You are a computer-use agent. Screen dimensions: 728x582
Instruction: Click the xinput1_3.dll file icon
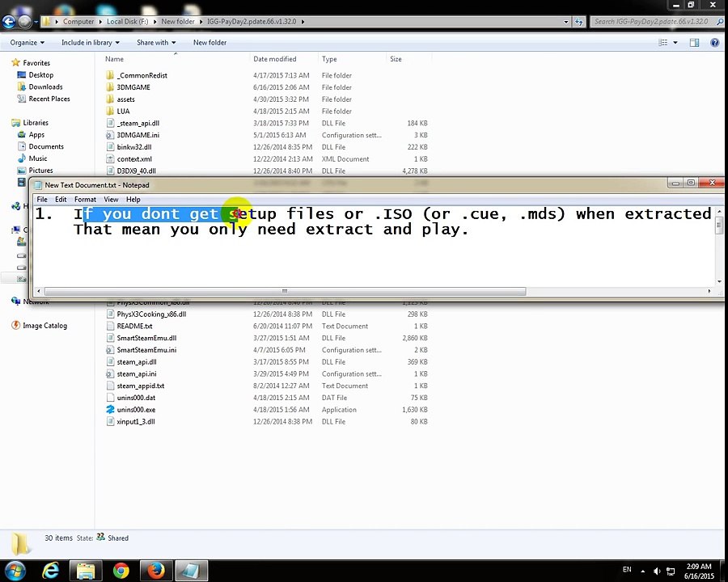(110, 421)
